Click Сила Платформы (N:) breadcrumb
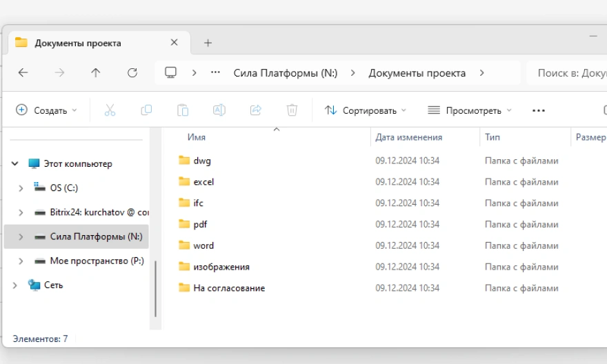The width and height of the screenshot is (607, 364). pyautogui.click(x=286, y=72)
